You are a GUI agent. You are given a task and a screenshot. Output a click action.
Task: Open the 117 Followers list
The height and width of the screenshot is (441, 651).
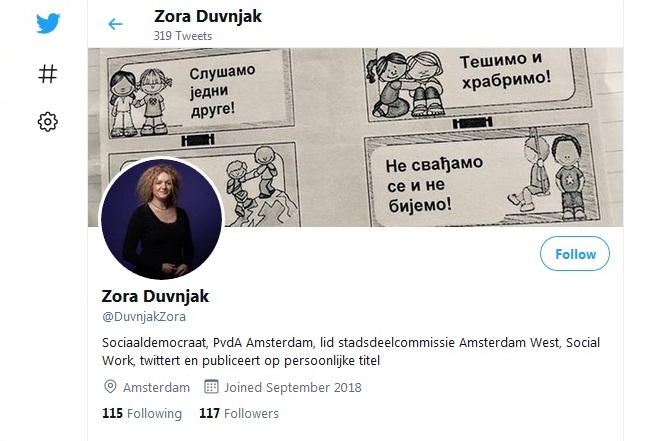[239, 414]
